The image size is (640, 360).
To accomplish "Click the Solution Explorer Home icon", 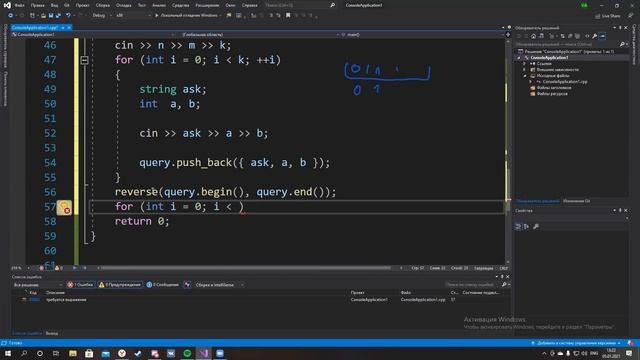I will click(x=533, y=36).
